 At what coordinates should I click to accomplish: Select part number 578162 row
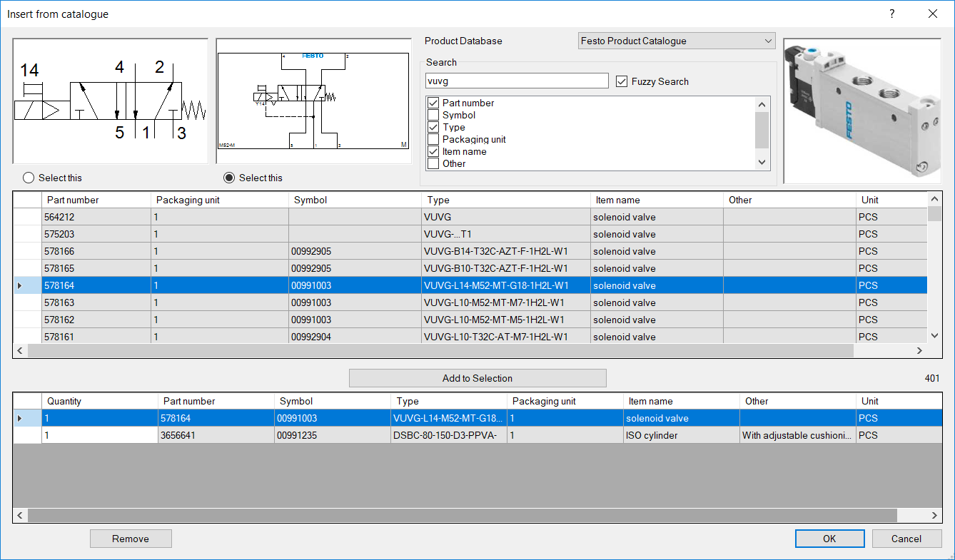tap(470, 320)
